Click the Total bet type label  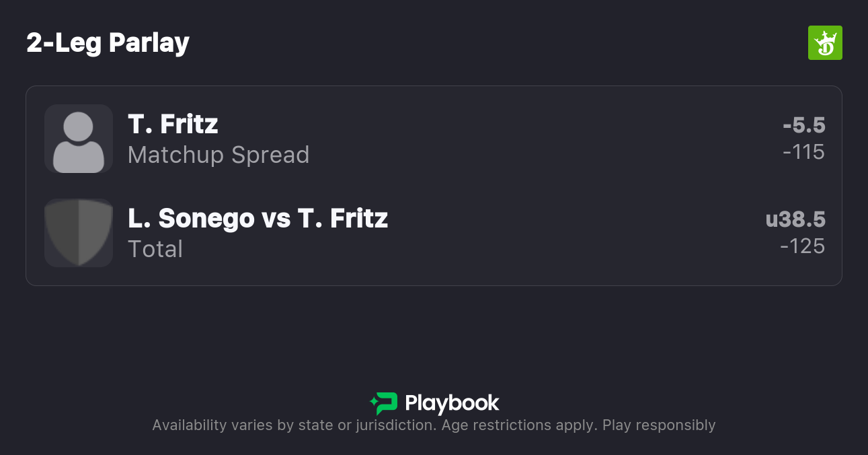click(x=155, y=249)
